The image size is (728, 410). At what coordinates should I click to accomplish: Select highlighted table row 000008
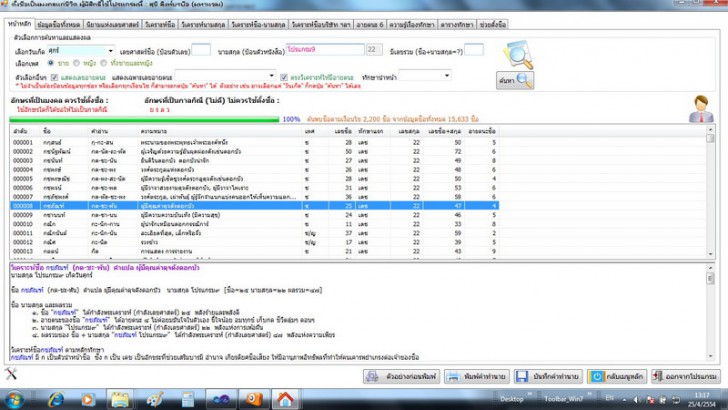pos(254,206)
